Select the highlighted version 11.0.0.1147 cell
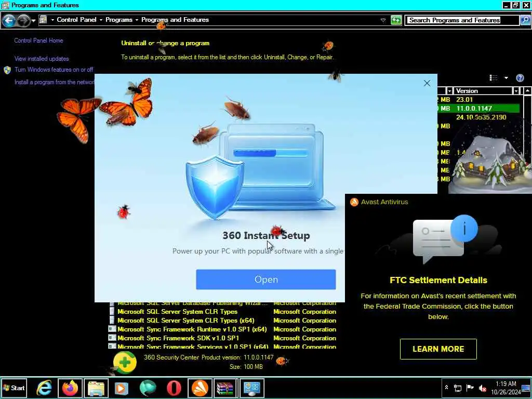 [x=474, y=109]
